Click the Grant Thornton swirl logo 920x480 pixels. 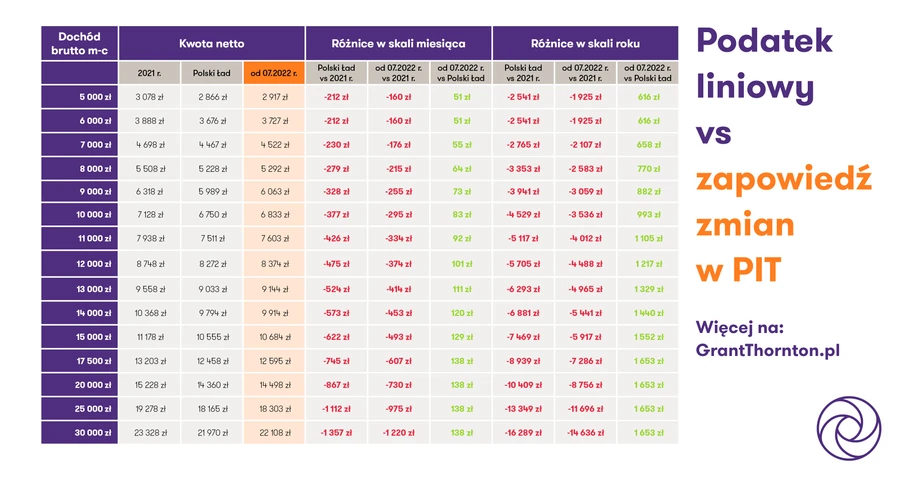click(848, 428)
